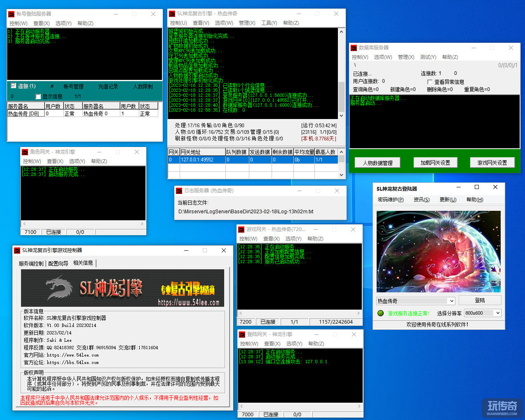Click the 最高人数 column header
Image resolution: width=525 pixels, height=420 pixels.
[326, 152]
